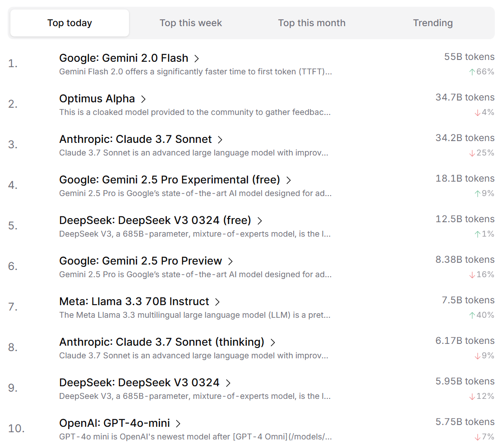The width and height of the screenshot is (502, 448).
Task: Click the 7% downward change indicator
Action: pyautogui.click(x=484, y=437)
